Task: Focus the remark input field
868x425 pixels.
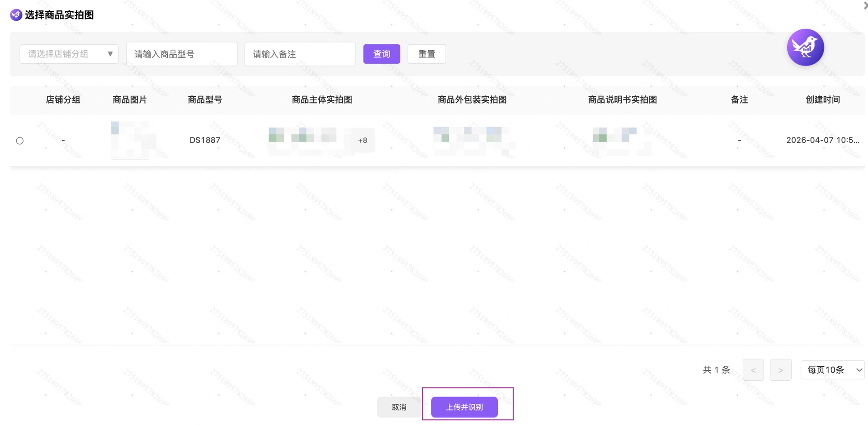Action: (x=300, y=54)
